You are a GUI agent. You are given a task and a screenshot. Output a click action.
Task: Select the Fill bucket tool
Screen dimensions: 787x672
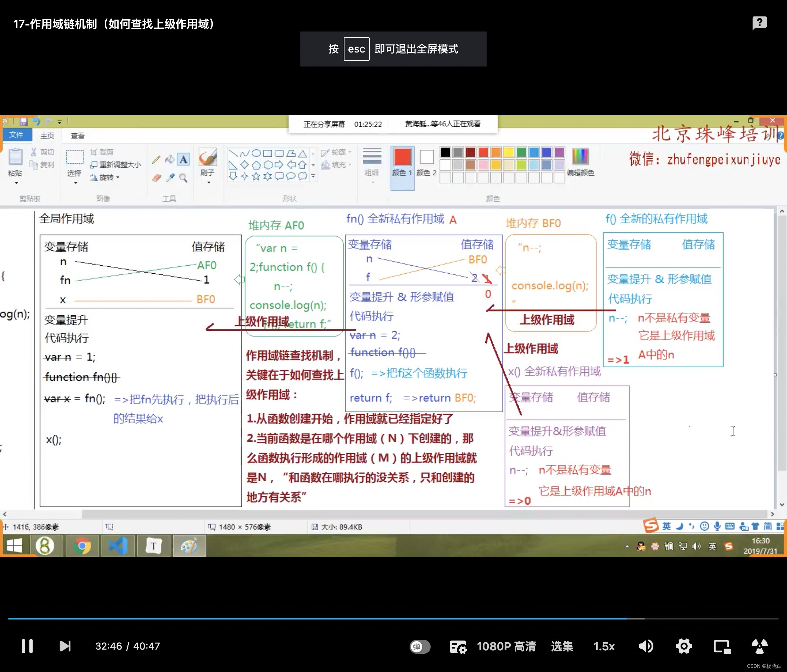click(x=170, y=160)
